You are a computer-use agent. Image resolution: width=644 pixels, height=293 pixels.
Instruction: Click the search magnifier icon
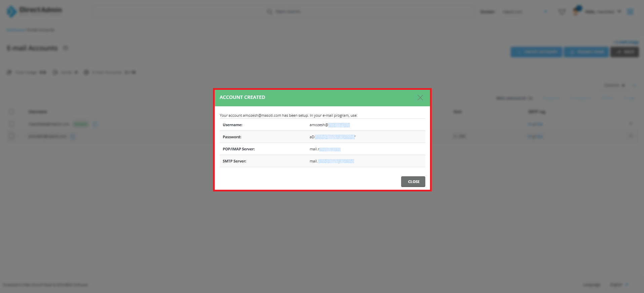[269, 12]
